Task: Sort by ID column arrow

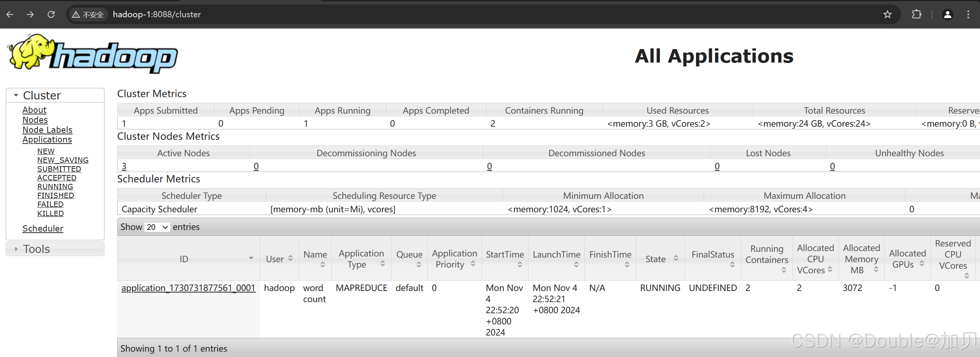Action: tap(251, 258)
